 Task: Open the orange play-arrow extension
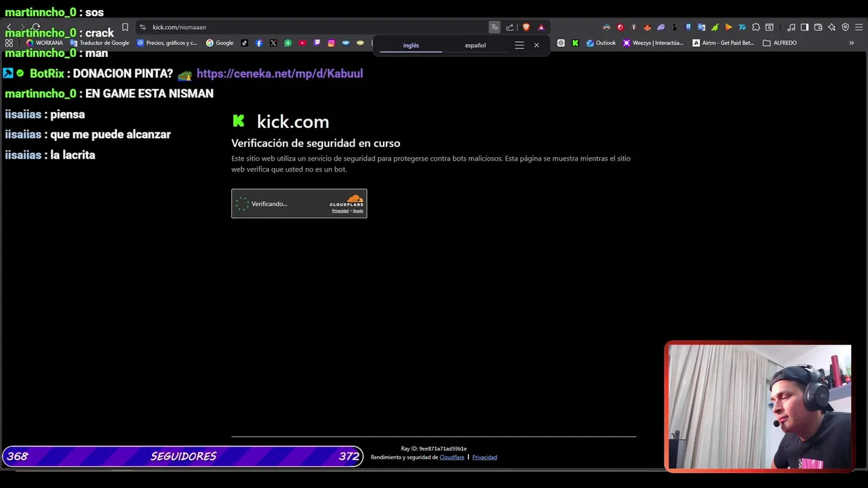(728, 27)
